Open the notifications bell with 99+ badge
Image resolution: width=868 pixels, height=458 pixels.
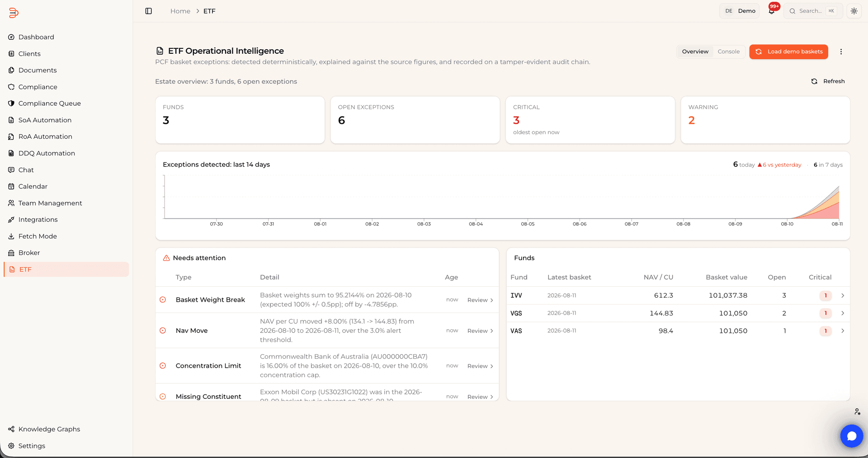tap(772, 11)
